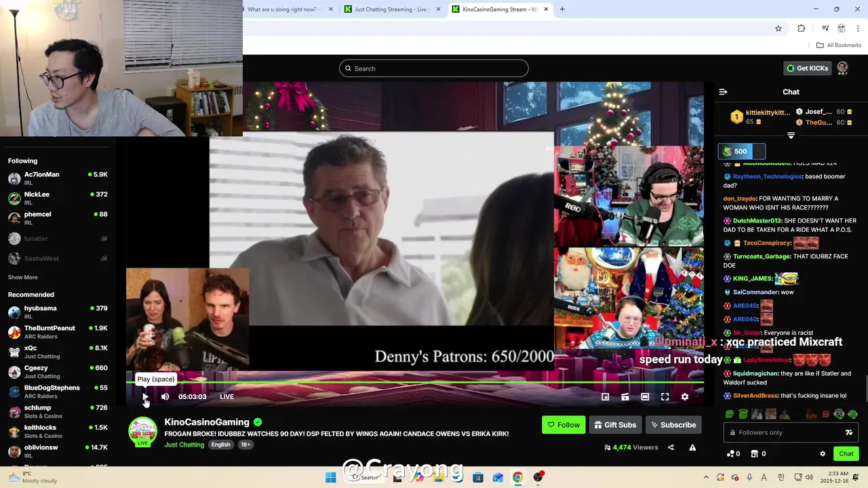Open keithlocks recommended channel

pos(58,431)
